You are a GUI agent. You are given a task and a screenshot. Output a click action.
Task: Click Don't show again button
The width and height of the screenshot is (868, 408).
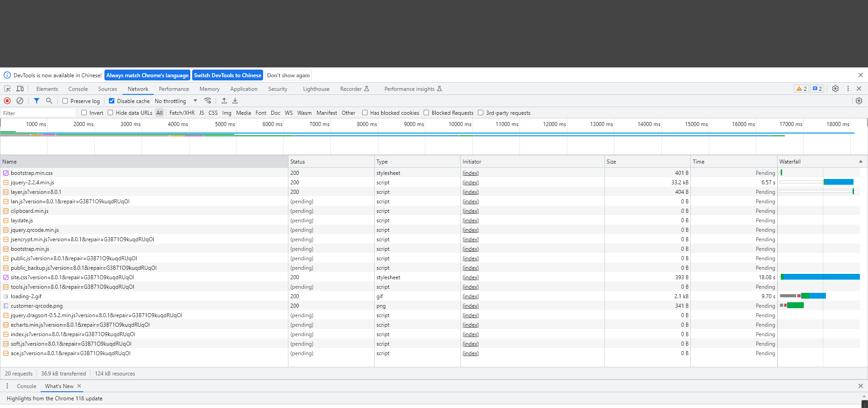pyautogui.click(x=288, y=75)
